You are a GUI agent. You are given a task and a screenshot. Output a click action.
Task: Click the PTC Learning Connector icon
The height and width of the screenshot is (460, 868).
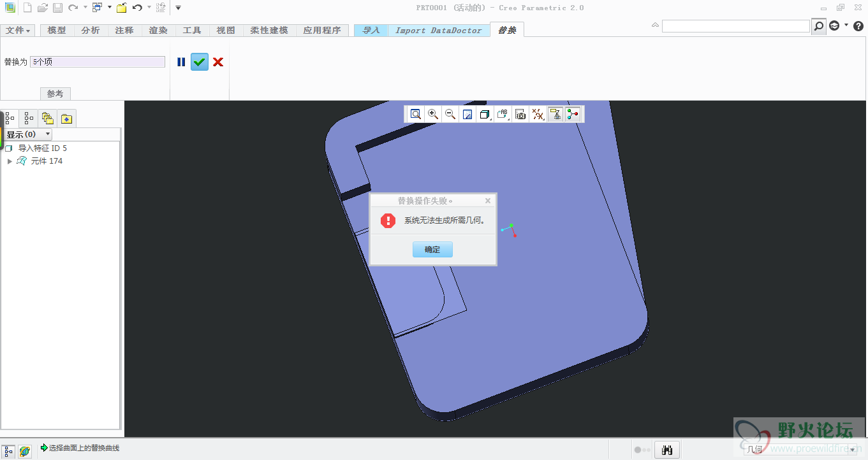point(834,26)
